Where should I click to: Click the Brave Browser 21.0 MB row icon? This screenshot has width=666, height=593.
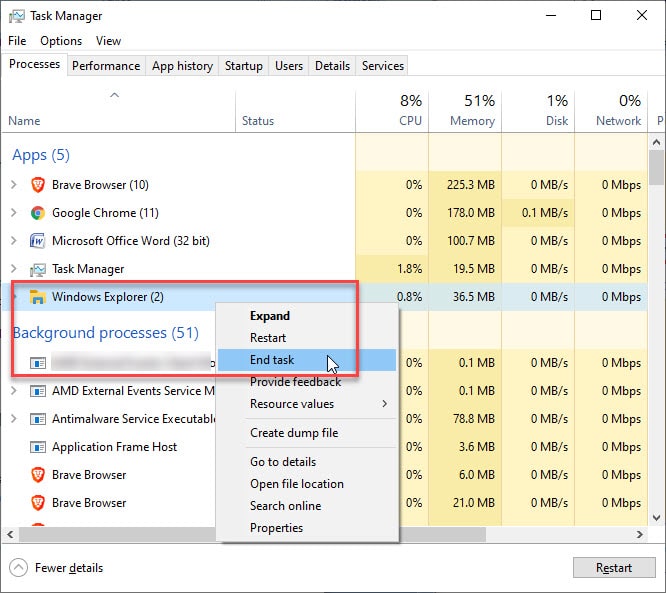(x=38, y=503)
